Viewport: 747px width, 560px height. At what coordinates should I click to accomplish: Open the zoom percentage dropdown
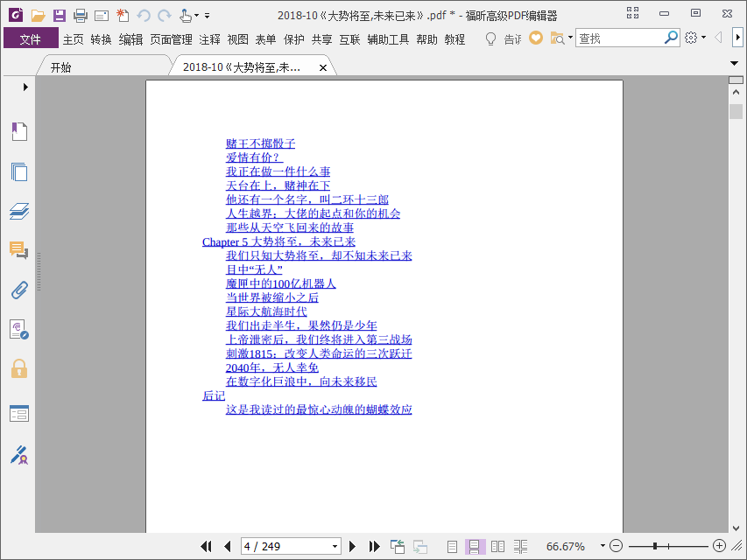[x=603, y=546]
